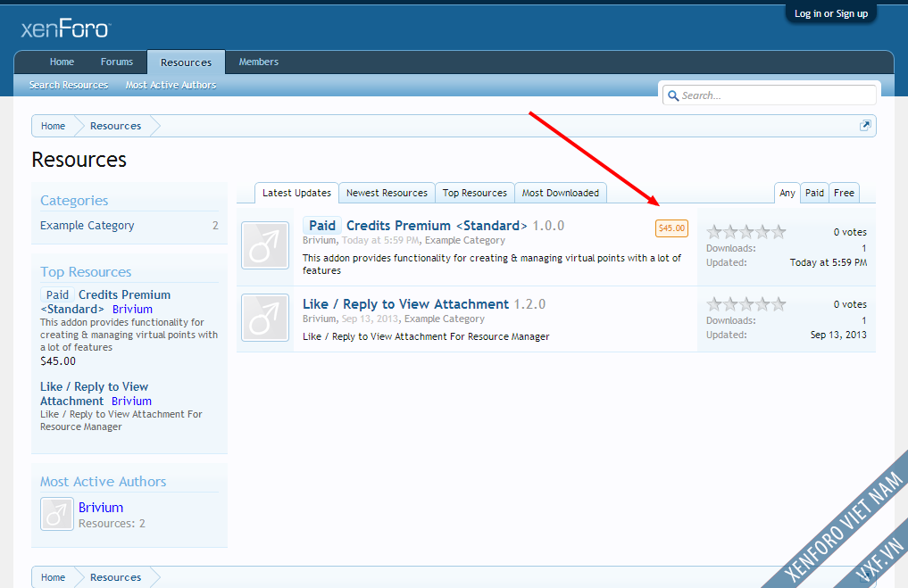Click Resources in top breadcrumb
The height and width of the screenshot is (588, 908).
(x=116, y=126)
